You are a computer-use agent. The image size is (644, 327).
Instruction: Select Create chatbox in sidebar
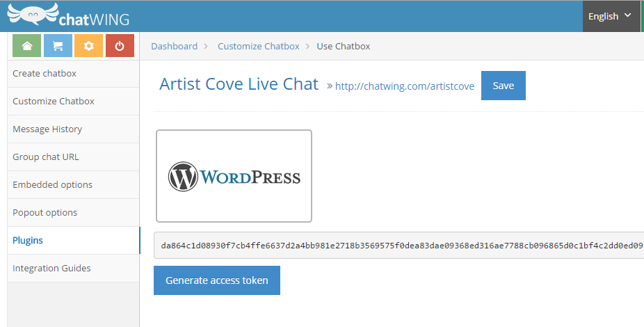click(74, 74)
